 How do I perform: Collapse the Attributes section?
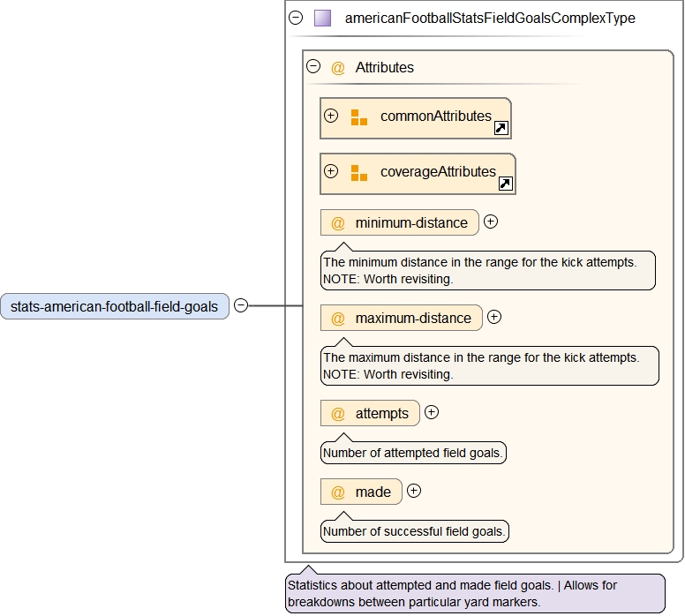click(x=312, y=66)
